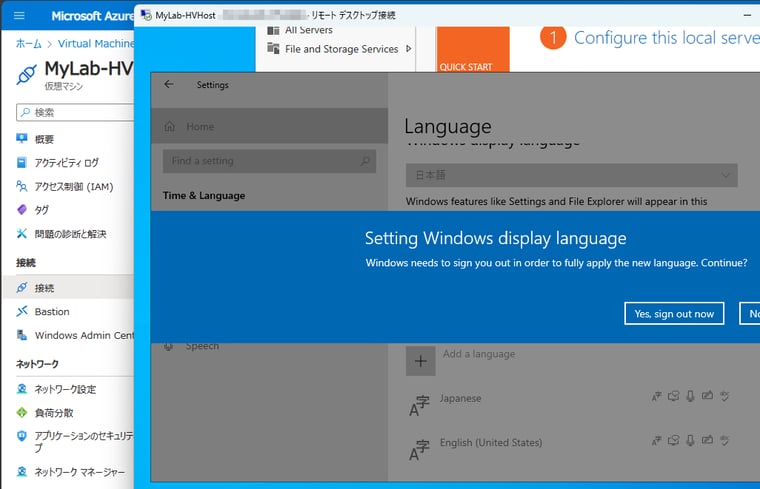Screen dimensions: 760x489
Task: Click the Japanese row display language icon
Action: tap(656, 397)
